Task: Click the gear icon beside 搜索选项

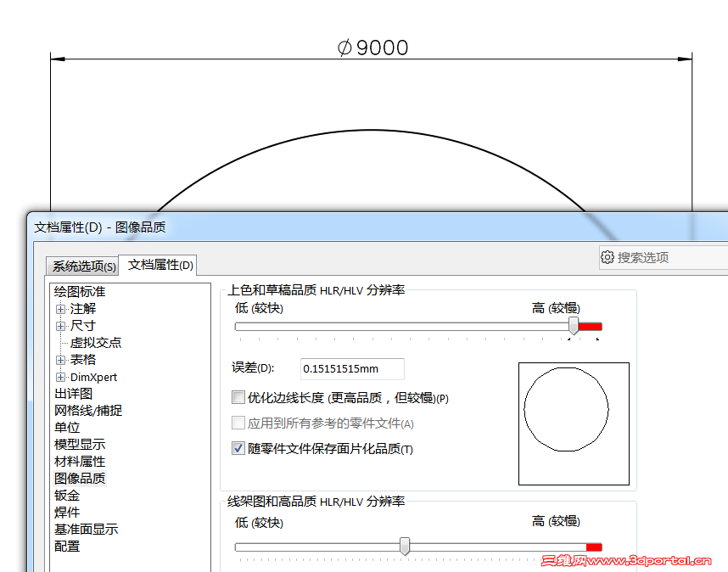Action: (x=608, y=257)
